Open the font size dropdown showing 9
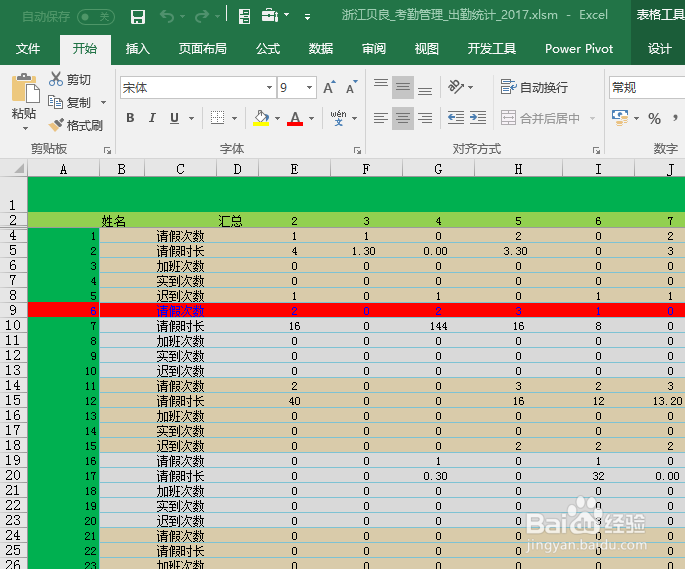The width and height of the screenshot is (685, 569). [x=310, y=88]
